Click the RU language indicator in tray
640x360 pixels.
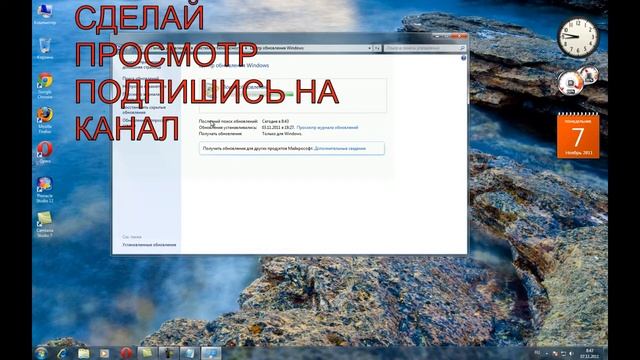[x=537, y=353]
